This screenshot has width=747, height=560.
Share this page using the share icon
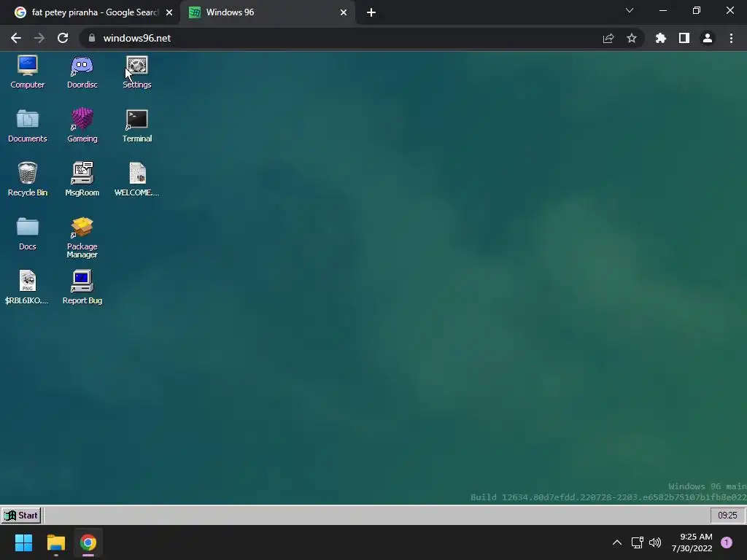[x=608, y=38]
